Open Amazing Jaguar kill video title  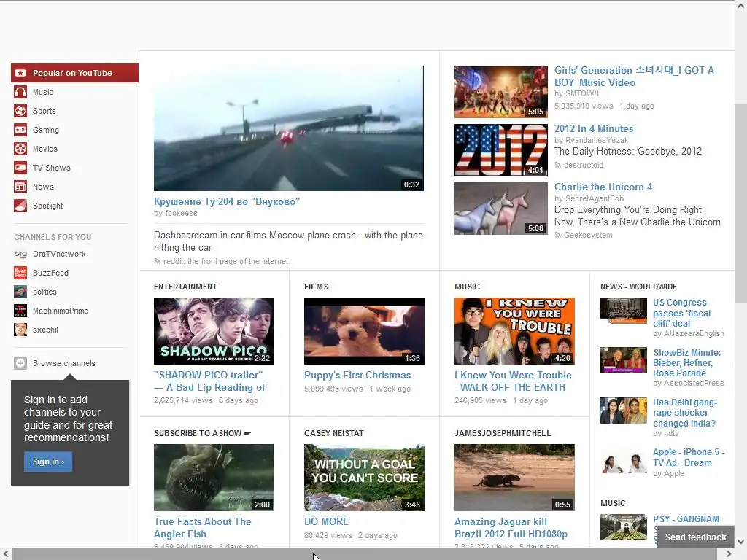(x=511, y=528)
